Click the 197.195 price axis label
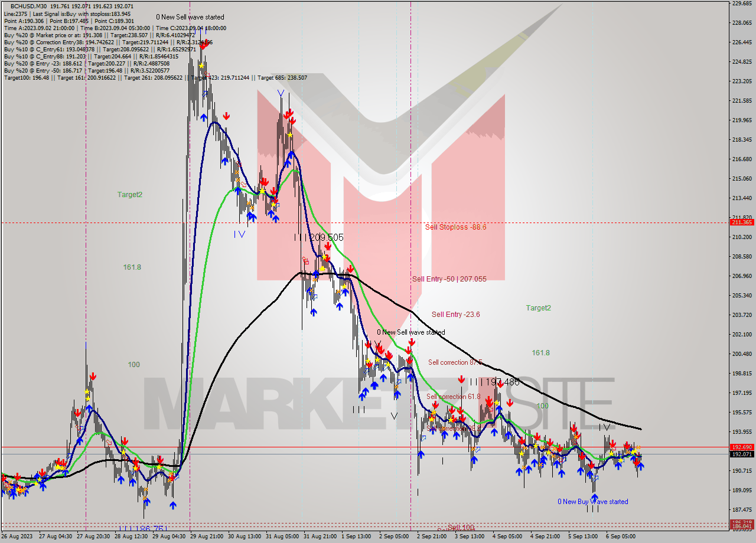 pos(741,393)
